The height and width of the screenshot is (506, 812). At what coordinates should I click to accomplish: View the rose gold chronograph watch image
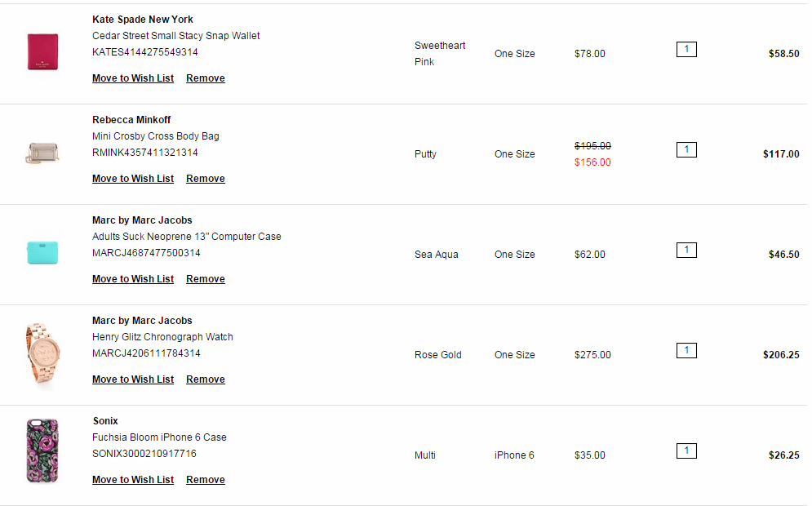[42, 354]
